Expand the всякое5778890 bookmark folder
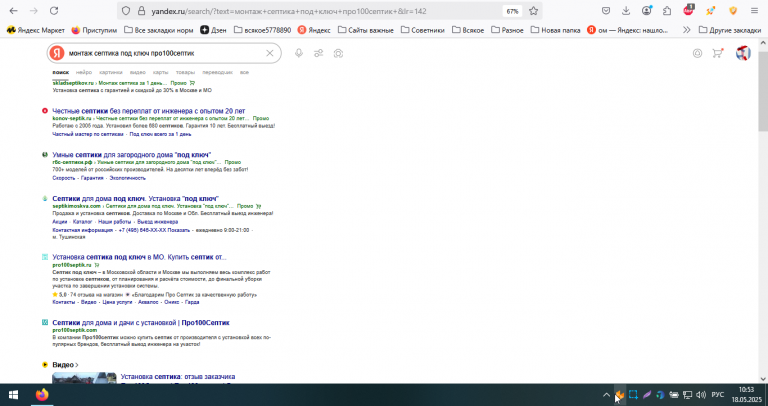 (263, 30)
